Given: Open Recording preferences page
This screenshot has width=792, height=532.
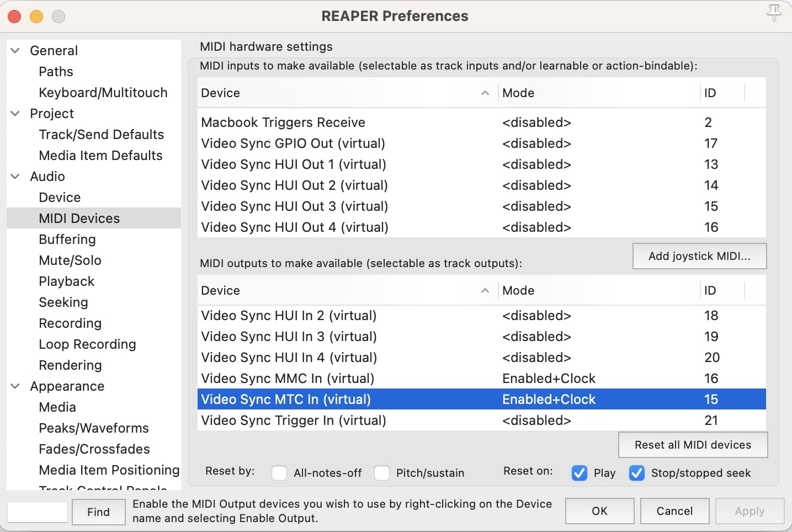Looking at the screenshot, I should pos(70,323).
